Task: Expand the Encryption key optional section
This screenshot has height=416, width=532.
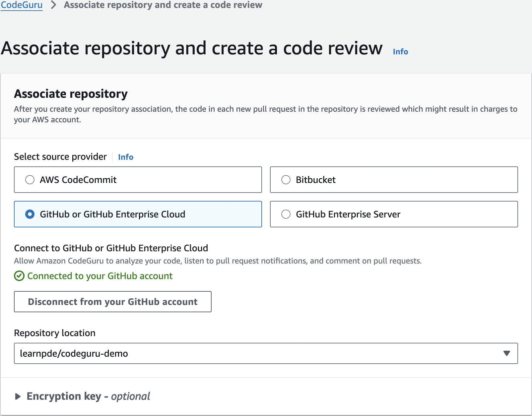Action: [83, 396]
